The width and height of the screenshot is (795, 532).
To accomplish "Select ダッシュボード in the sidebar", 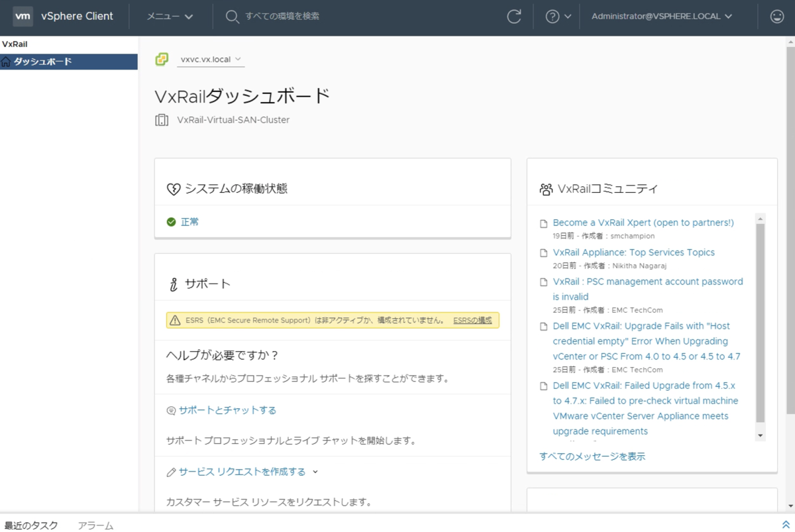I will (x=69, y=62).
